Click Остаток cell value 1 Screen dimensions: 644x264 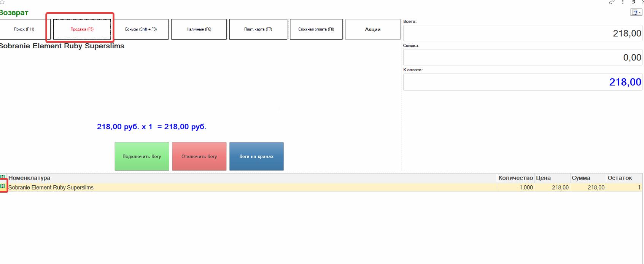click(x=624, y=188)
